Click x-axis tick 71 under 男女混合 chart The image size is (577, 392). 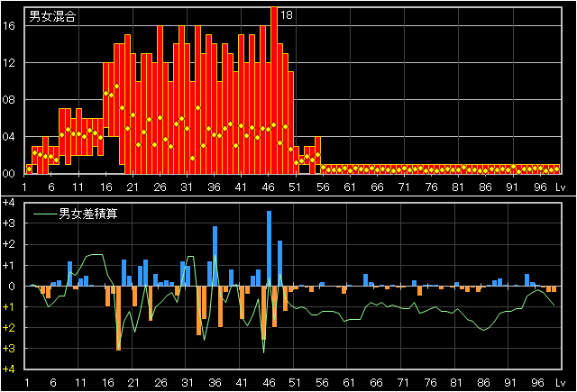click(404, 187)
